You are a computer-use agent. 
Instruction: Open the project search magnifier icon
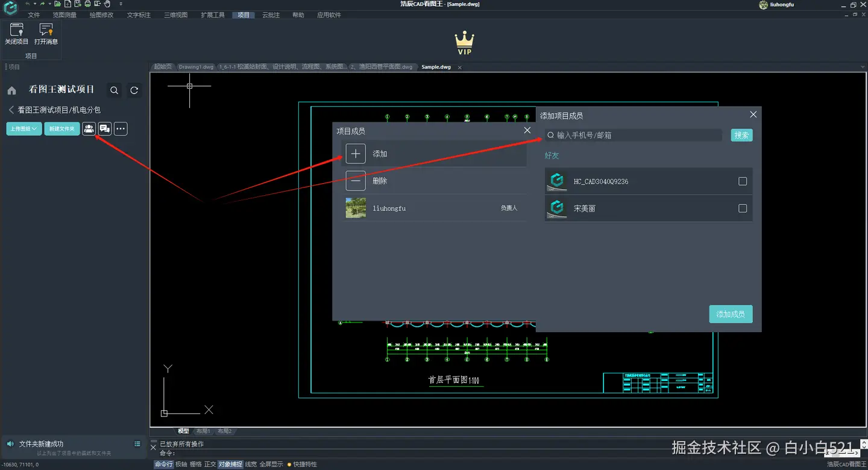coord(114,90)
